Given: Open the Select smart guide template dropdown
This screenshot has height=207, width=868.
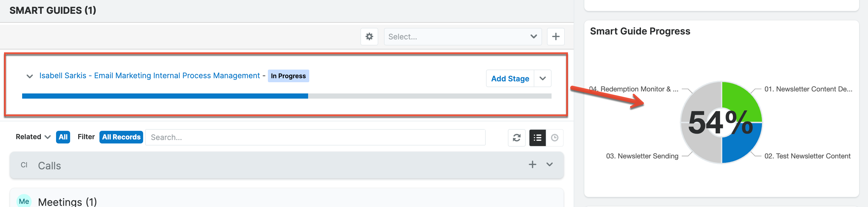Looking at the screenshot, I should [x=463, y=37].
